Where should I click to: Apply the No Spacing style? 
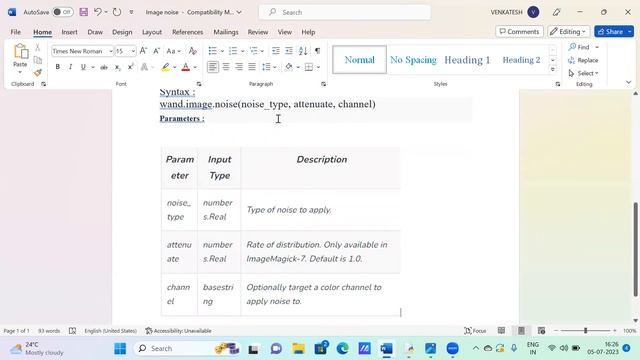click(413, 60)
